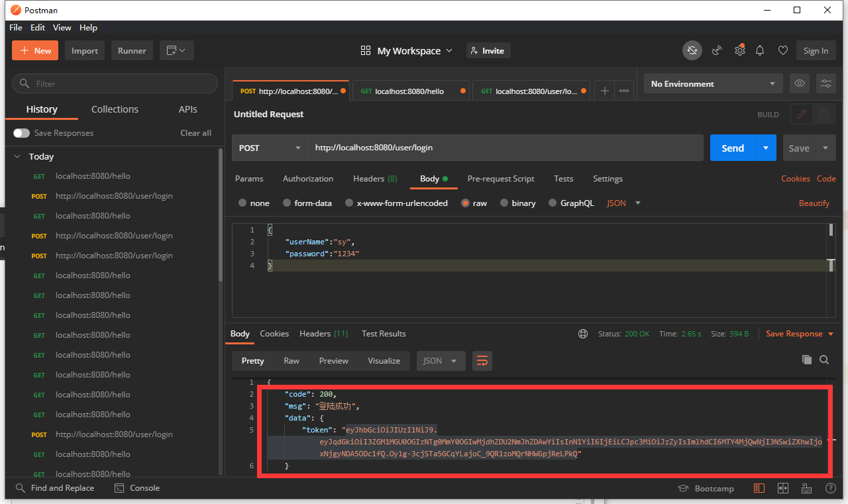Click the history Filter search field
The image size is (848, 504).
click(115, 83)
